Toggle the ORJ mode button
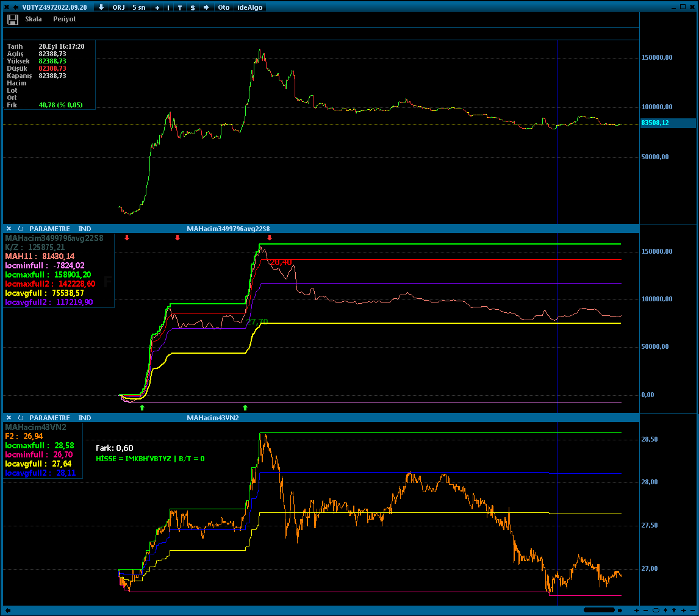The width and height of the screenshot is (699, 616). (x=118, y=7)
